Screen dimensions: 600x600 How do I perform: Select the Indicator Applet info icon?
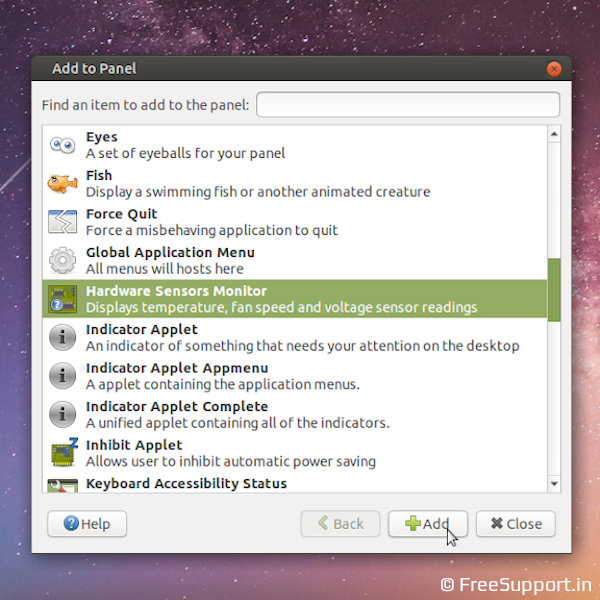pyautogui.click(x=62, y=338)
